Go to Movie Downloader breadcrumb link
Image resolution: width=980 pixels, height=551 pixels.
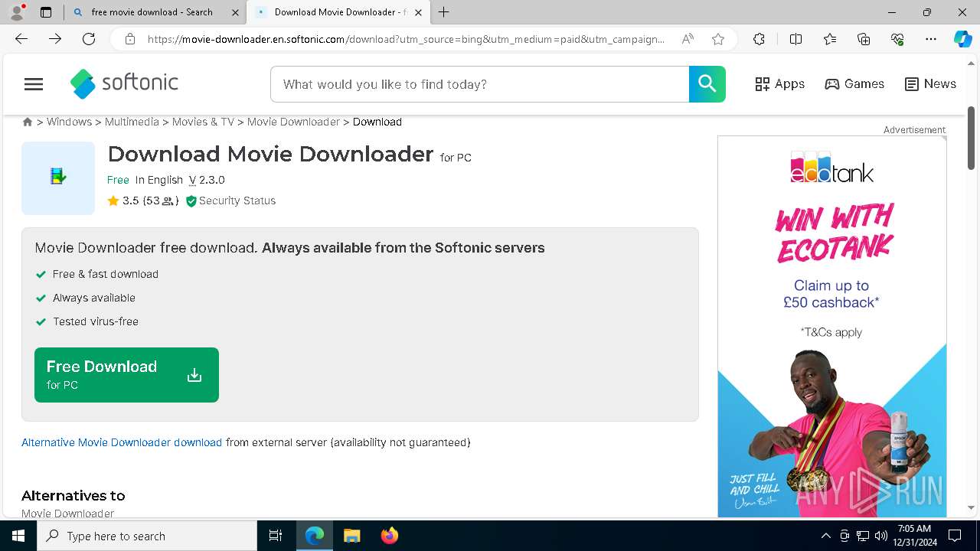[293, 122]
